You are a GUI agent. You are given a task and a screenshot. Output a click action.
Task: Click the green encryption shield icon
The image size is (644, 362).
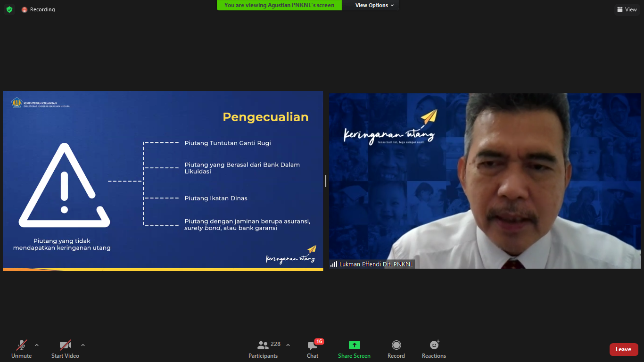tap(9, 9)
